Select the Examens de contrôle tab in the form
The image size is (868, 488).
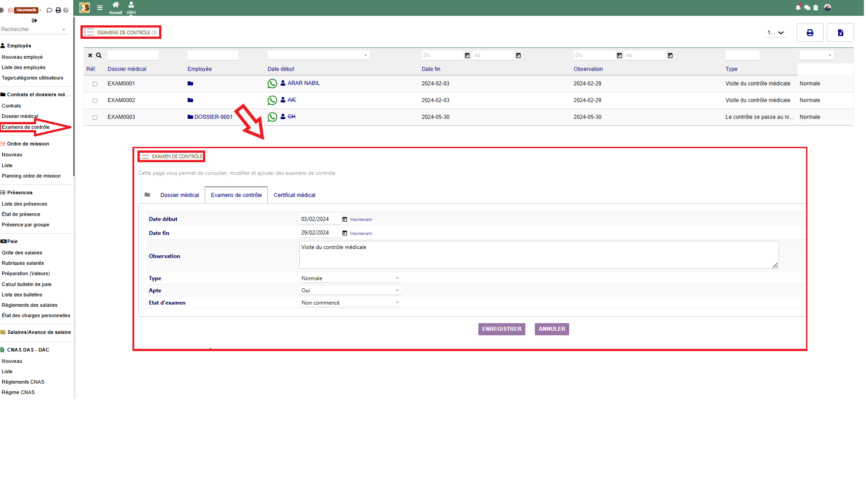pos(236,195)
